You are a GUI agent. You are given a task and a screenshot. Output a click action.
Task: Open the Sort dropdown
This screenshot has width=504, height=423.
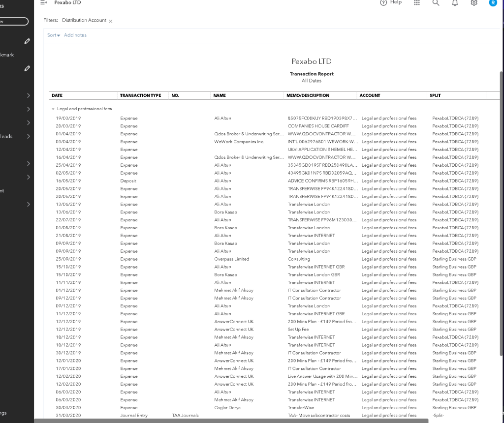click(53, 35)
